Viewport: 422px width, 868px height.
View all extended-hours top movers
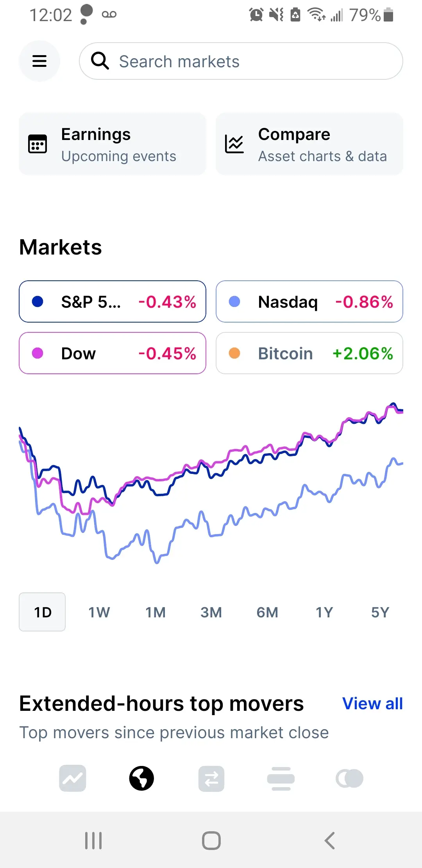point(372,703)
